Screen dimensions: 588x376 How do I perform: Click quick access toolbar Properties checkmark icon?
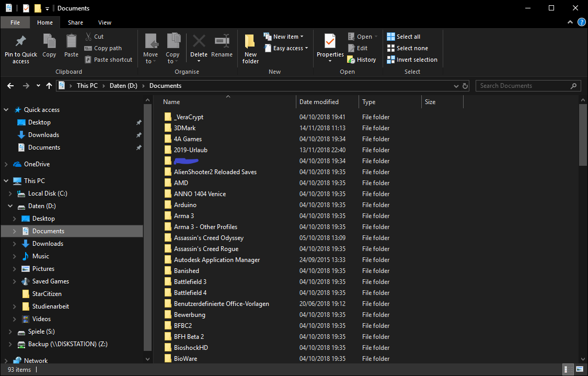pos(26,8)
